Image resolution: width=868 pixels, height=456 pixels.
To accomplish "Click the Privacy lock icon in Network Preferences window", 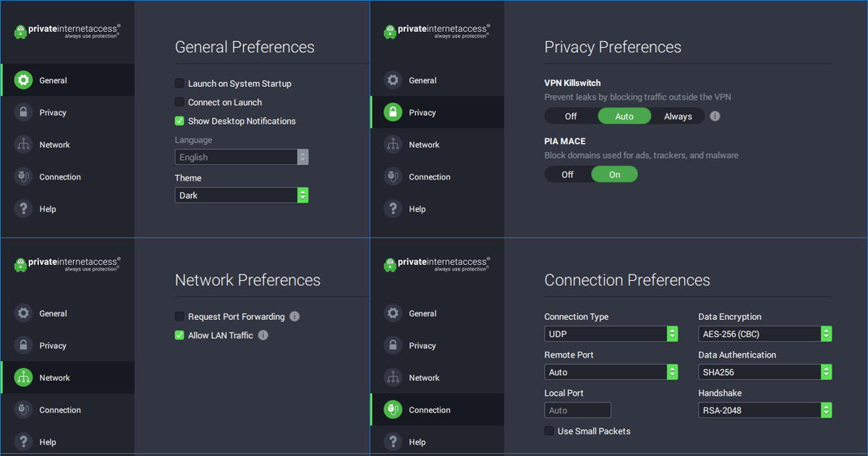I will tap(24, 345).
